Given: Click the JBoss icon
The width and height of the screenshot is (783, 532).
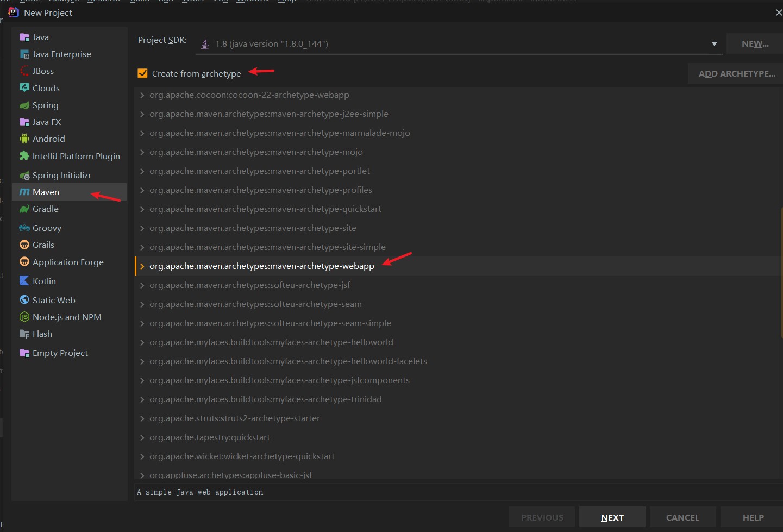Looking at the screenshot, I should [24, 71].
